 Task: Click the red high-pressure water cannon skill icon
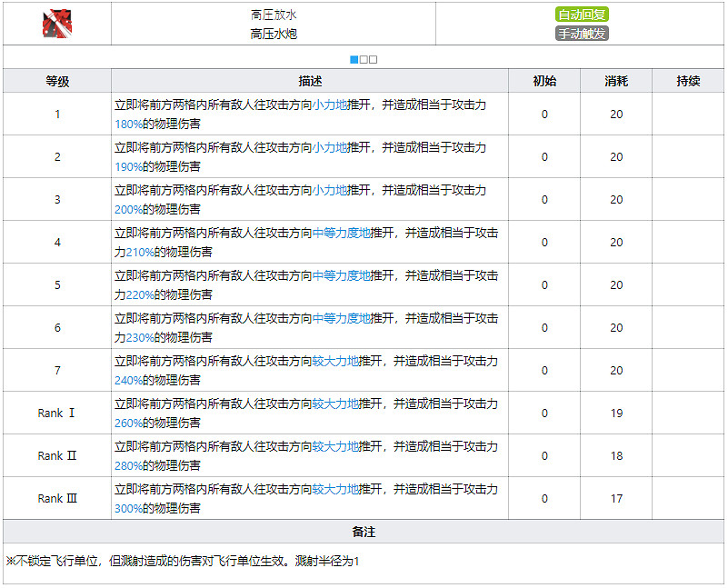56,24
